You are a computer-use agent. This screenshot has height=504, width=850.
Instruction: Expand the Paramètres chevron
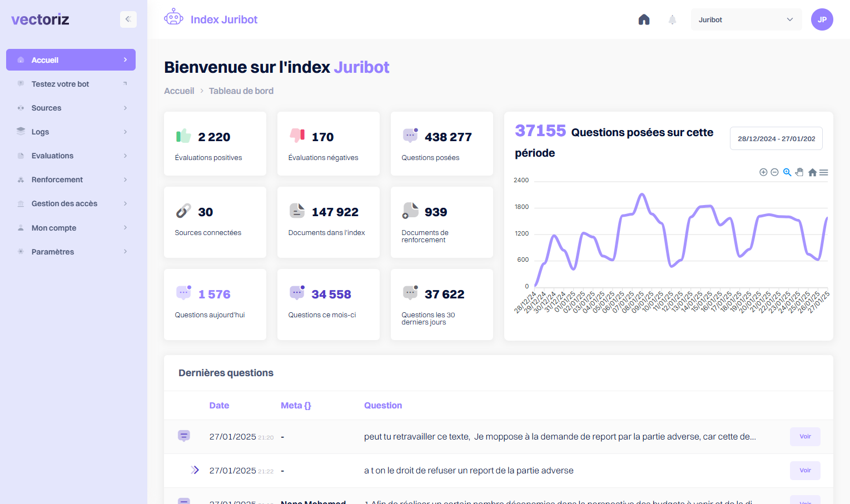(x=125, y=251)
